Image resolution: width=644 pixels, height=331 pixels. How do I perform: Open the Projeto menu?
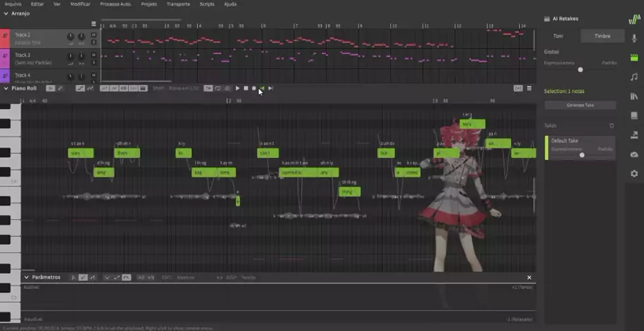coord(149,4)
